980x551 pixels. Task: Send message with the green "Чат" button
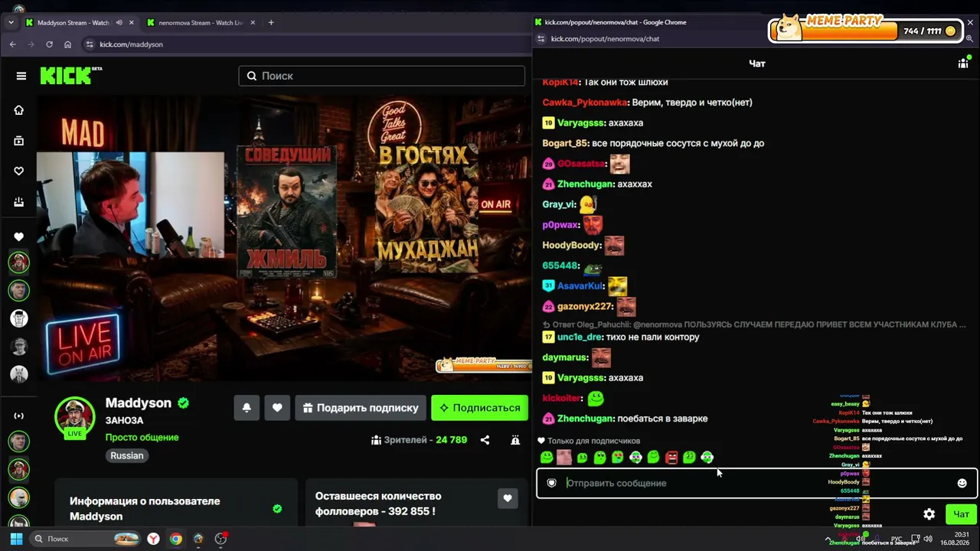pos(961,514)
